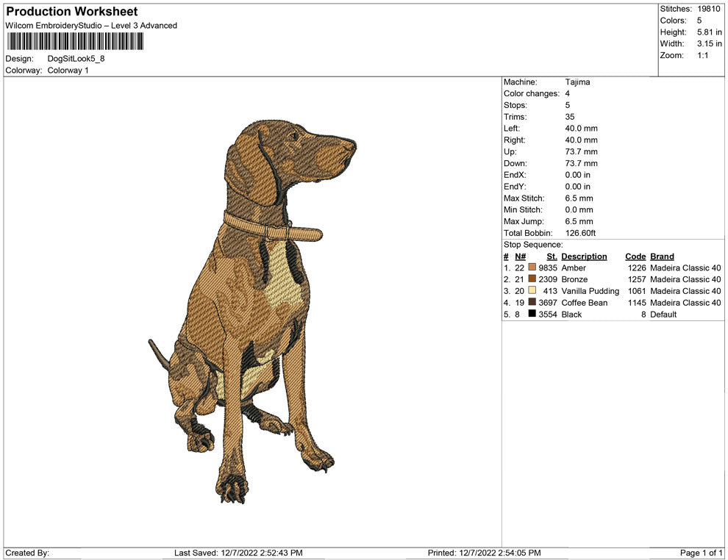The image size is (728, 560).
Task: Click the Up value 73.7 mm
Action: point(581,151)
